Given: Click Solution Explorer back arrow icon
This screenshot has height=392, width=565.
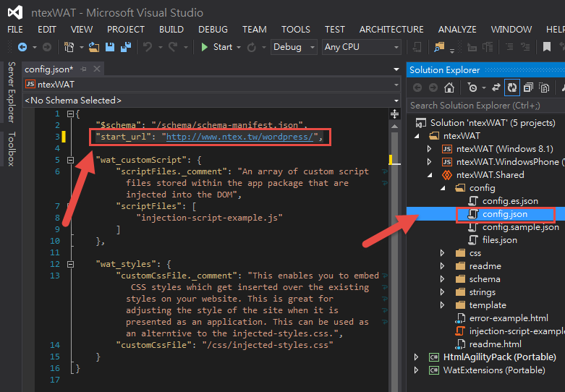Looking at the screenshot, I should pyautogui.click(x=417, y=88).
